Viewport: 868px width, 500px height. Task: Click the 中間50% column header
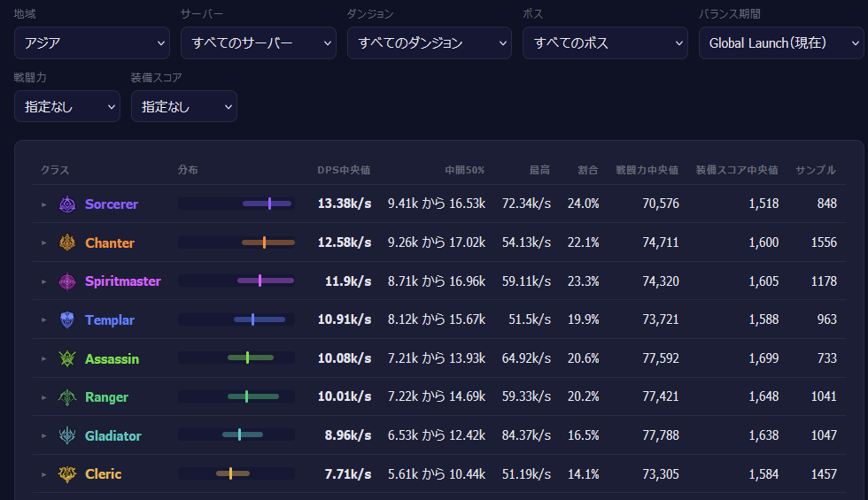click(465, 170)
